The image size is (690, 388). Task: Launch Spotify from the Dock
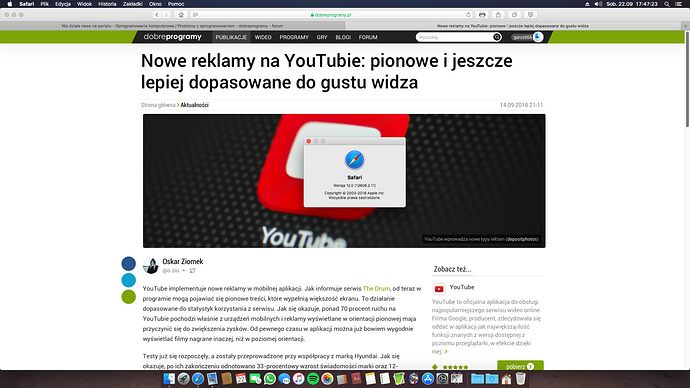pyautogui.click(x=313, y=378)
